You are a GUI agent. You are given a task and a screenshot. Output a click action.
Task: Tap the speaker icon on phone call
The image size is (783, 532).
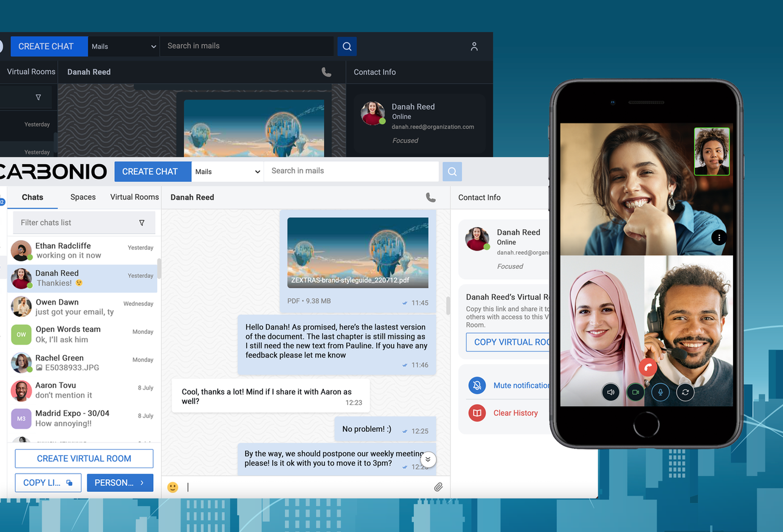[x=610, y=392]
